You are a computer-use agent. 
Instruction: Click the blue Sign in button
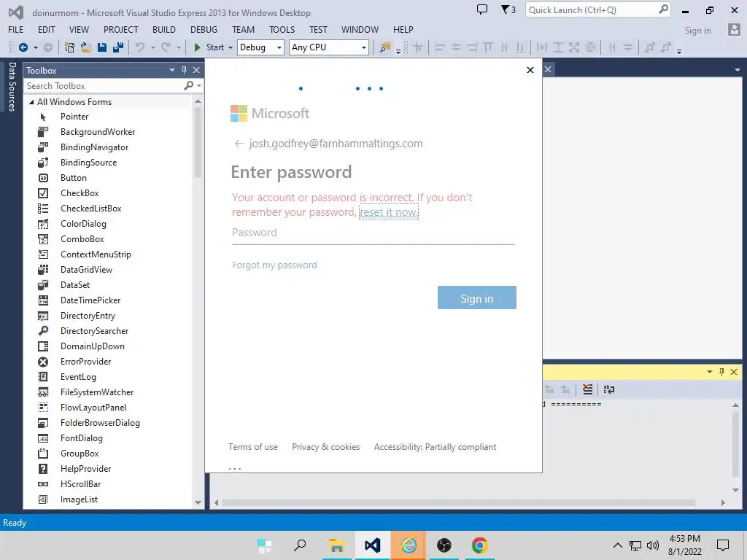pos(477,297)
